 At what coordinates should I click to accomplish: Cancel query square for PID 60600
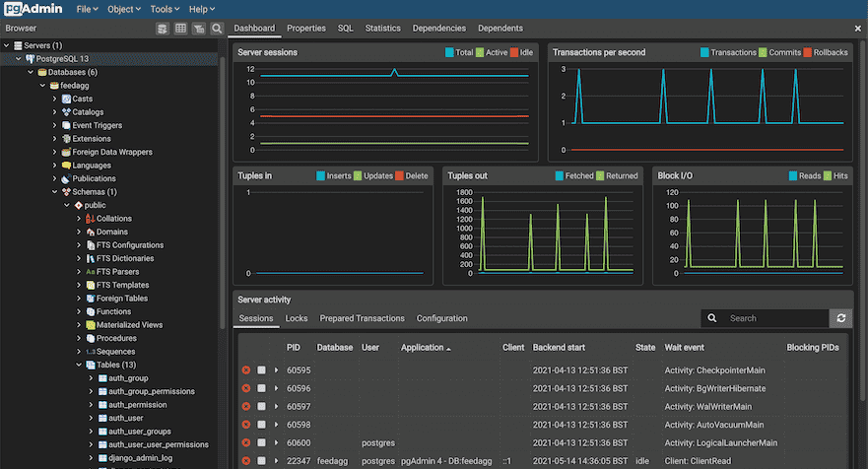pyautogui.click(x=261, y=443)
